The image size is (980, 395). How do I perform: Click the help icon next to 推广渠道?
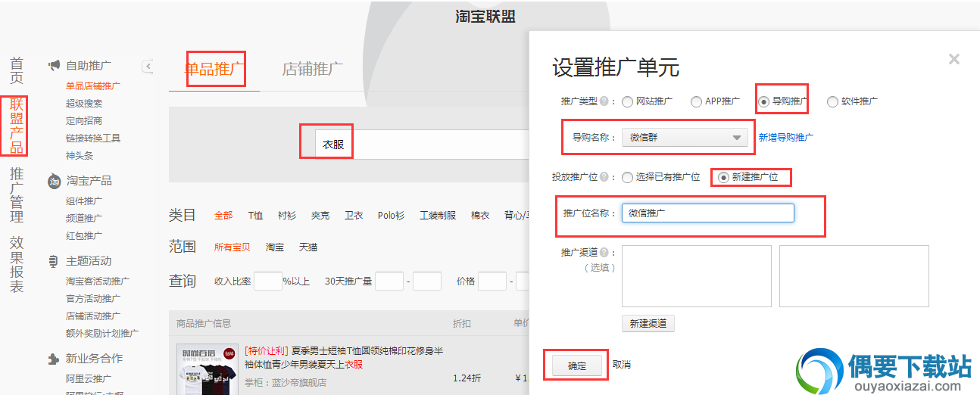(x=604, y=253)
